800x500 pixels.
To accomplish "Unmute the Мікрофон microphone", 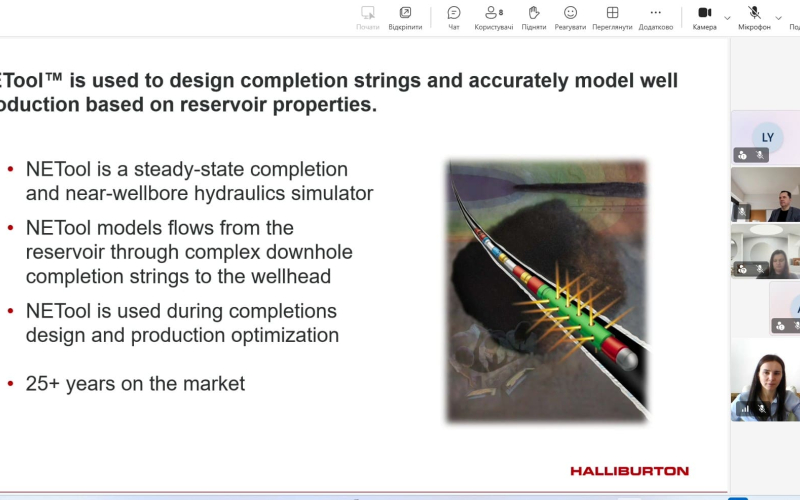I will [x=754, y=18].
